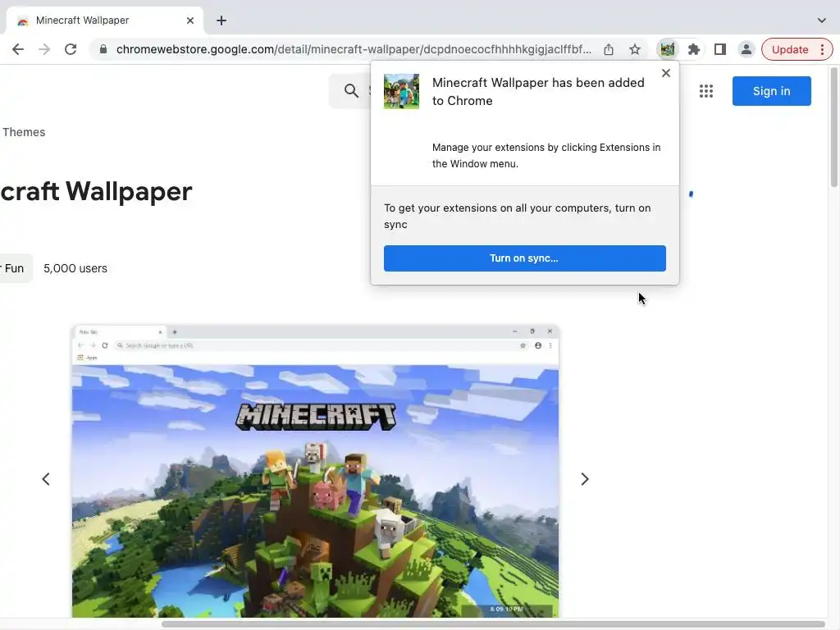Click the '5,000 users' text
The image size is (840, 630).
click(75, 268)
